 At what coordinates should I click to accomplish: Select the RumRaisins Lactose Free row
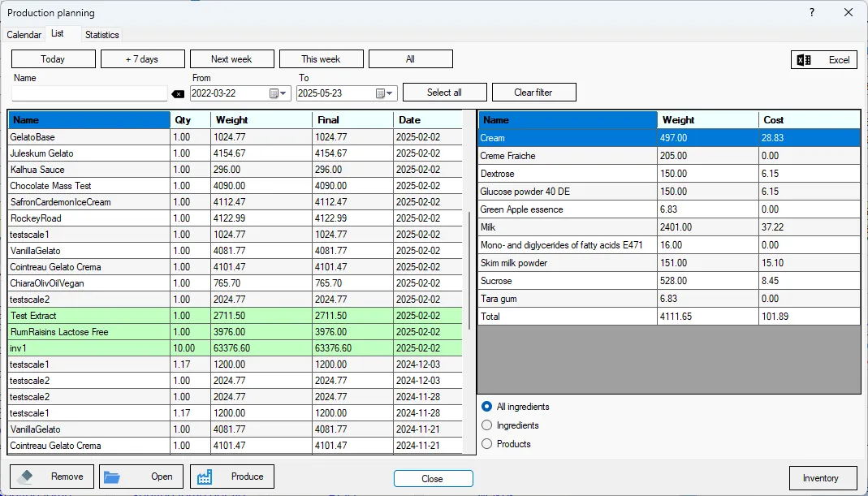click(235, 332)
